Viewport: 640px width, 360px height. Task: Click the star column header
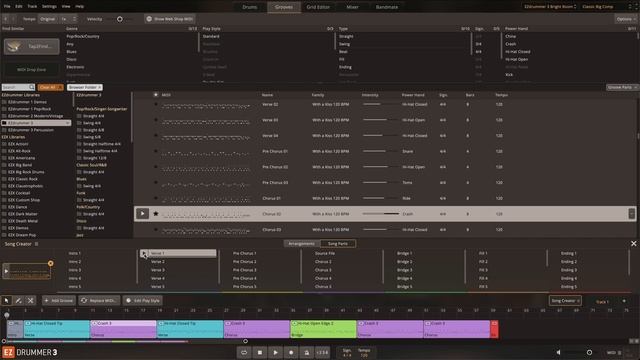156,95
